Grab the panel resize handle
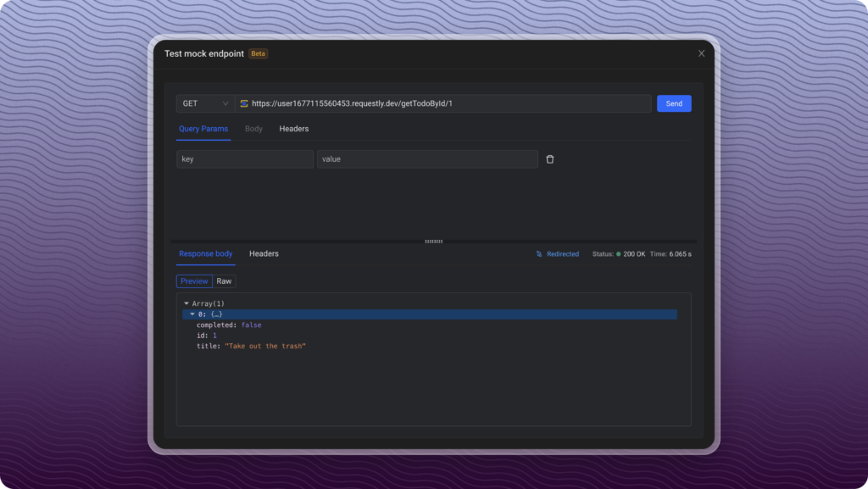The height and width of the screenshot is (489, 868). click(433, 242)
